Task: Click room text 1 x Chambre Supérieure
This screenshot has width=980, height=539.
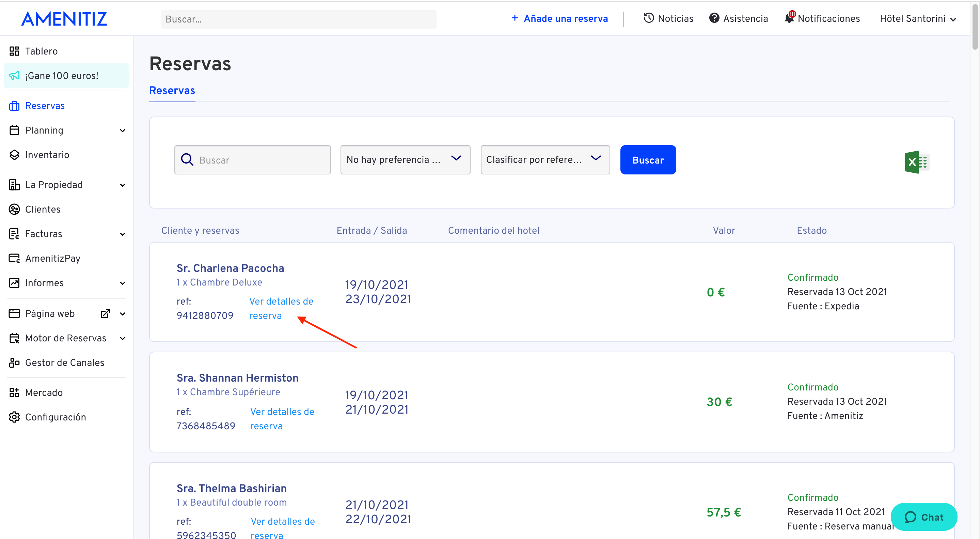Action: point(228,392)
